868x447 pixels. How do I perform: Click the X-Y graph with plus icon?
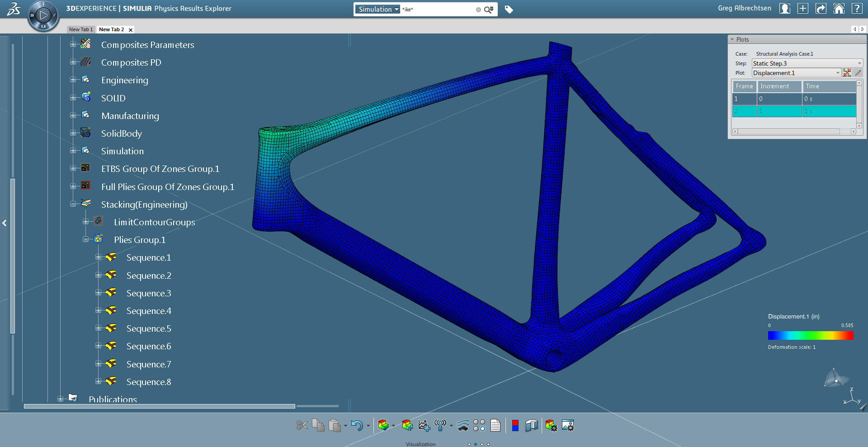pyautogui.click(x=424, y=425)
